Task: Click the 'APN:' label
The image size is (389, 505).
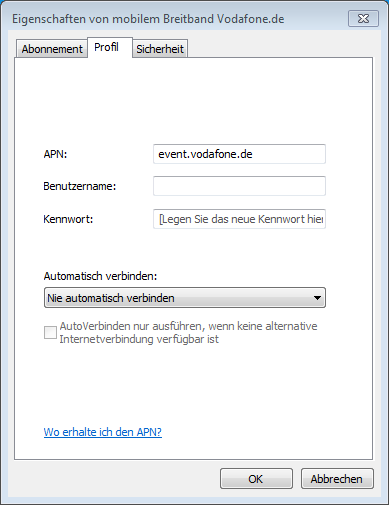Action: [x=55, y=154]
